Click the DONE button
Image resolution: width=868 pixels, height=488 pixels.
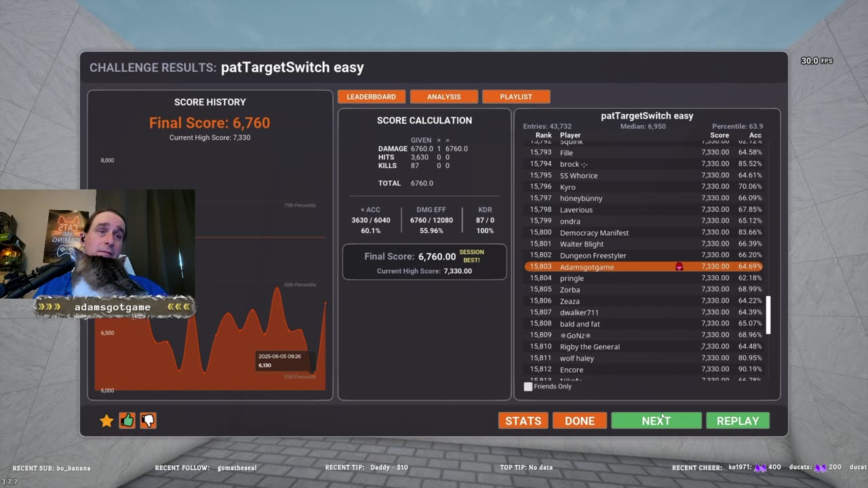[x=580, y=421]
